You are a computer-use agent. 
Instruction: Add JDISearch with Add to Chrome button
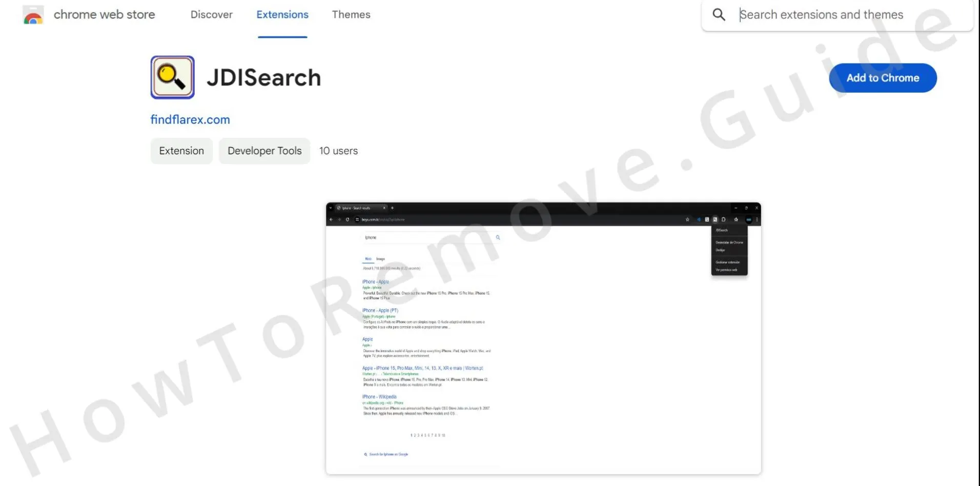pos(883,78)
